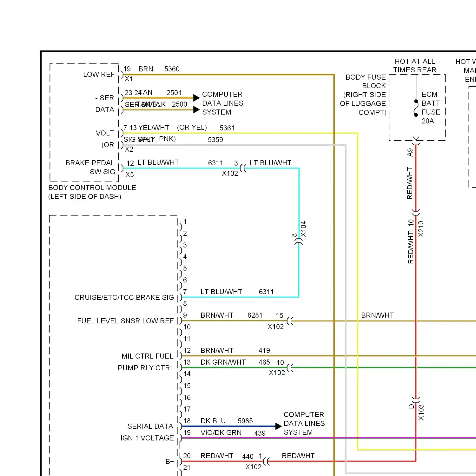Click the X2 connector label
476x476 pixels.
click(x=129, y=149)
